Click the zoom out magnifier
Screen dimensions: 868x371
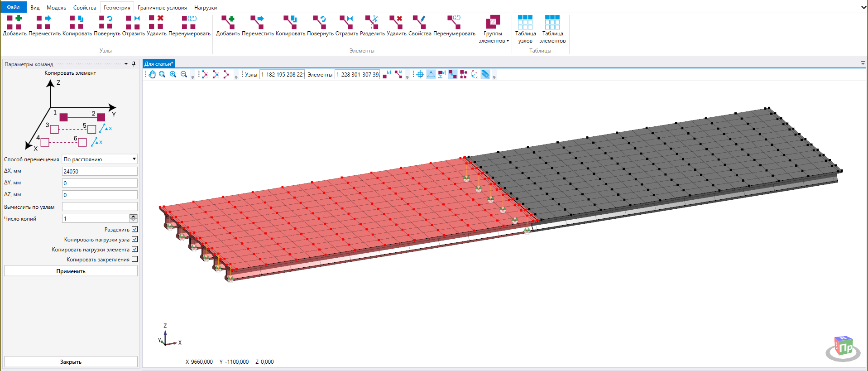point(184,74)
